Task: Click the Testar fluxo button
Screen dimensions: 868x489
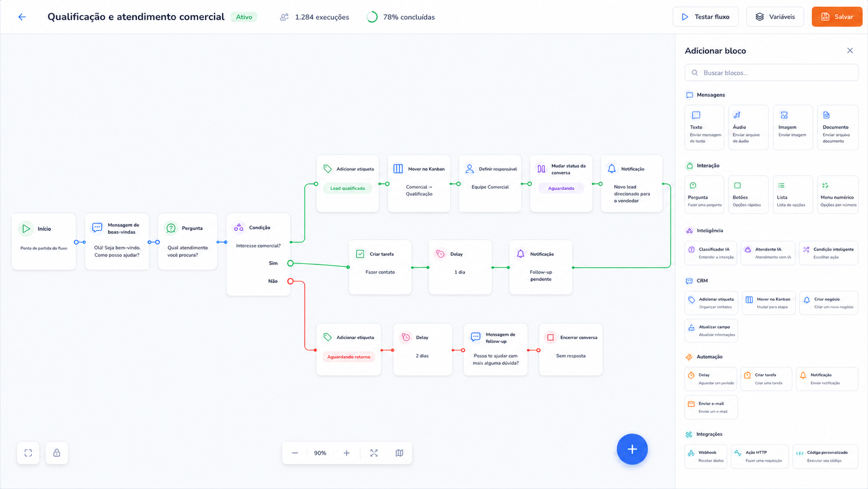Action: [x=705, y=17]
